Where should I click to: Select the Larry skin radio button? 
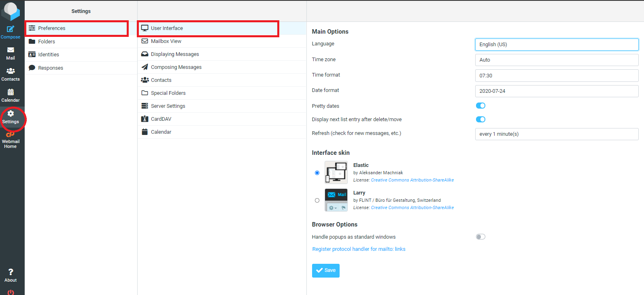(x=317, y=201)
